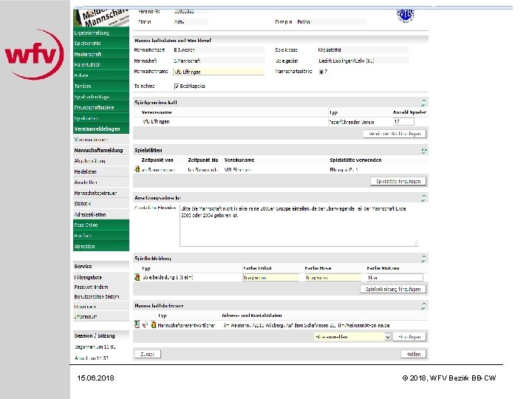Click the first edit icon before Mannschaftsverantwortlicher
Image resolution: width=532 pixels, height=399 pixels.
click(137, 324)
